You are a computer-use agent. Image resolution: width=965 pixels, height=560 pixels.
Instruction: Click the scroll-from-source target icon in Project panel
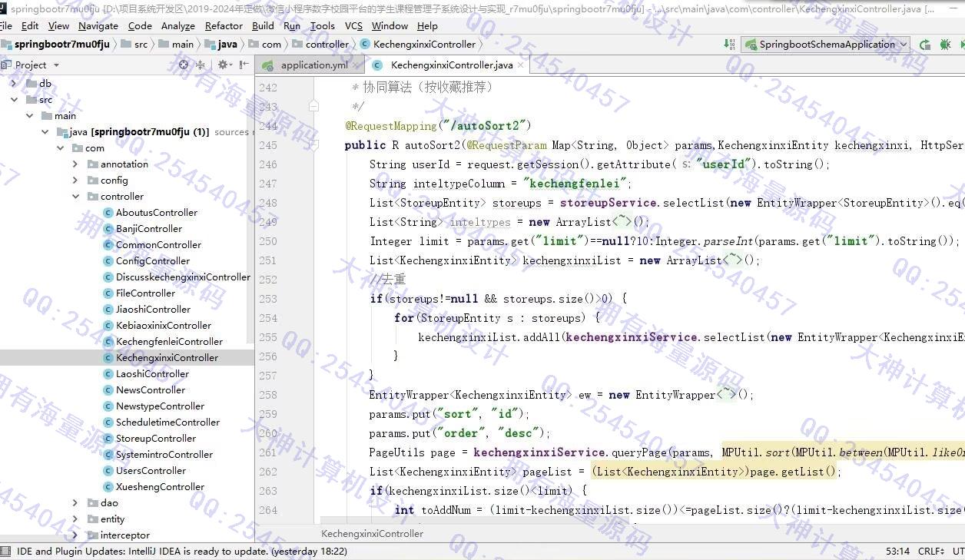click(x=184, y=65)
